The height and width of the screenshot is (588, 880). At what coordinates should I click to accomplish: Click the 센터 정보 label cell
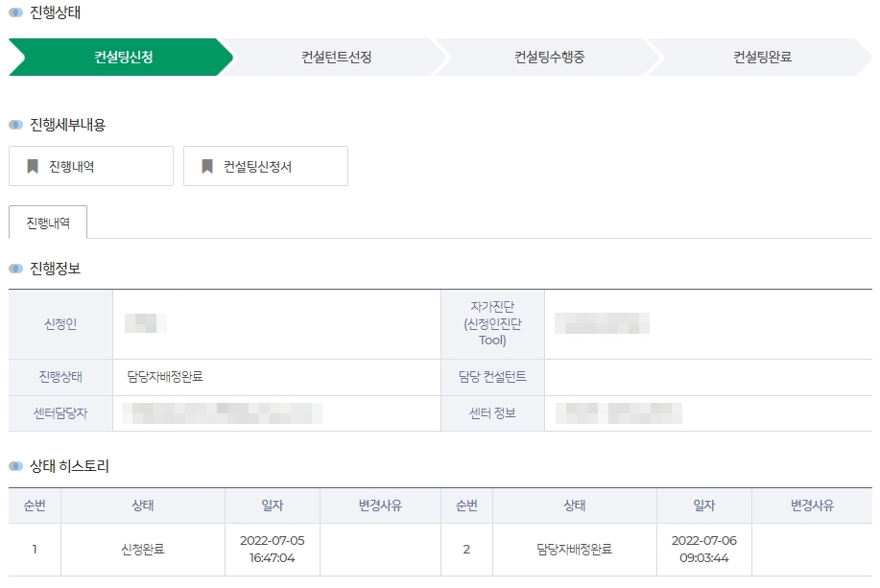(492, 413)
